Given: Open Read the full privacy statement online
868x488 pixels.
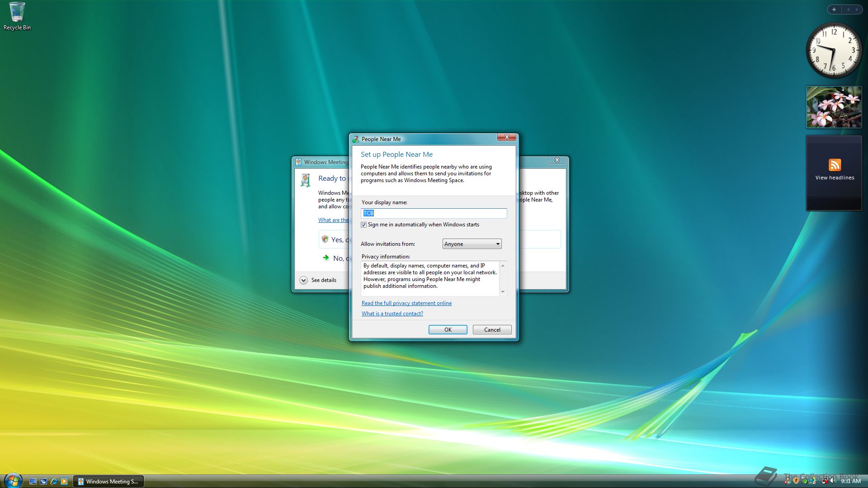Looking at the screenshot, I should (x=406, y=303).
